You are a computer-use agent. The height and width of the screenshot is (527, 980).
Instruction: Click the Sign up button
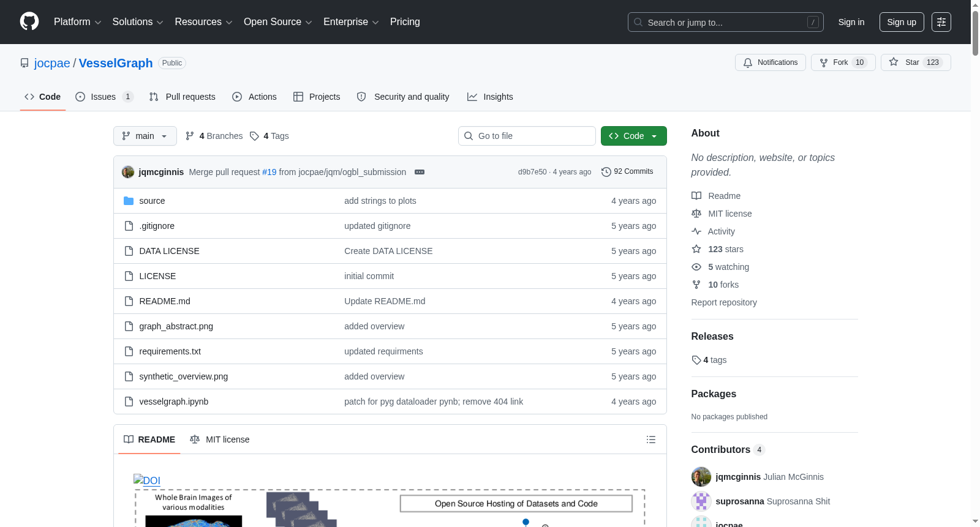pyautogui.click(x=902, y=22)
